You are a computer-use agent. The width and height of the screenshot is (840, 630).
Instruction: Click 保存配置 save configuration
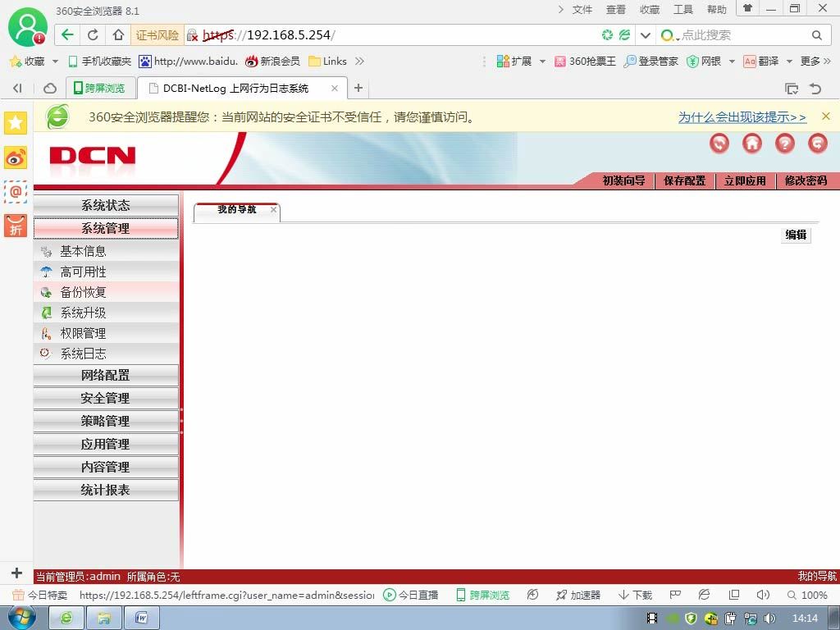click(x=685, y=180)
